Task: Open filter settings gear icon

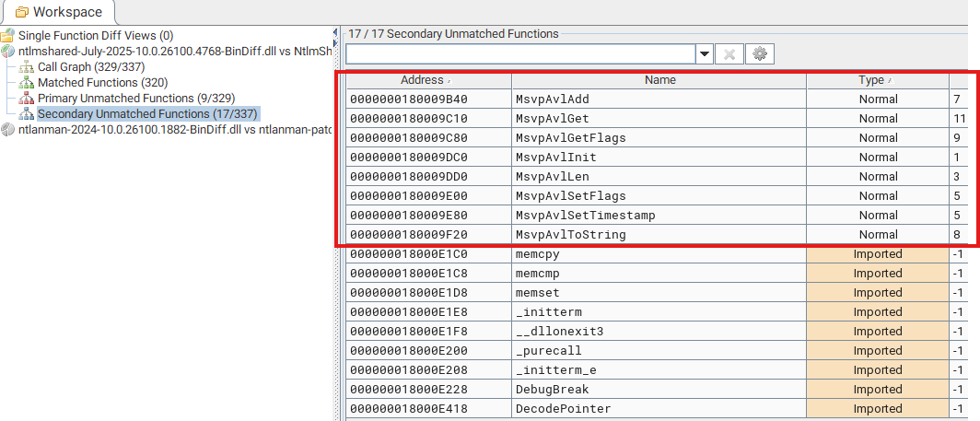Action: [x=760, y=54]
